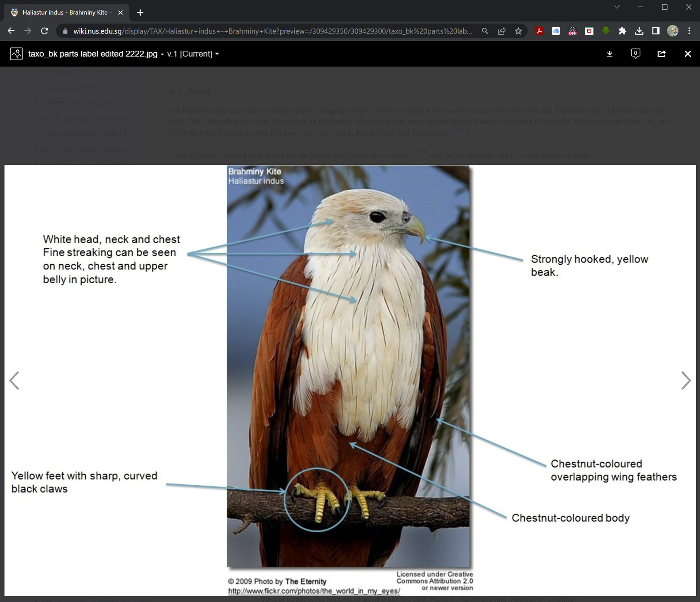Bookmark this page with the star icon
The width and height of the screenshot is (700, 602).
tap(518, 31)
